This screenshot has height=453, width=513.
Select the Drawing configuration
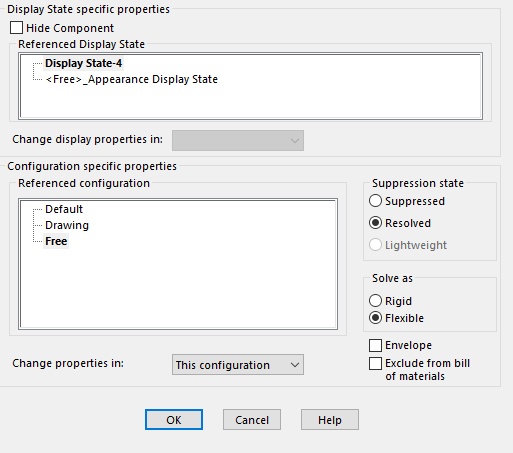tap(67, 225)
